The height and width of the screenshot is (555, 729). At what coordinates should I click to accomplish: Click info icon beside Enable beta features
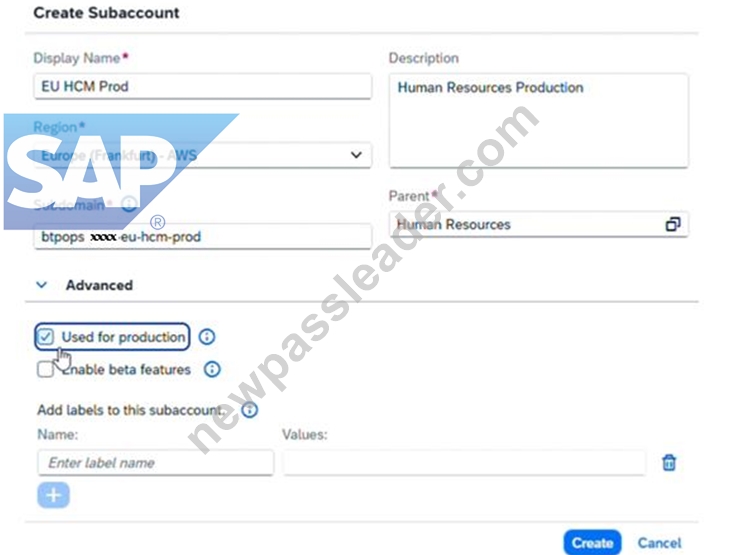pos(212,370)
